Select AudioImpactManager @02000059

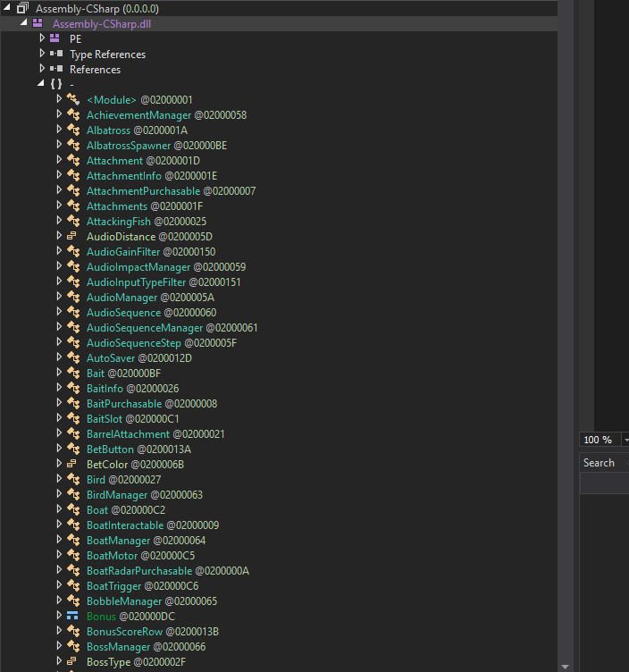166,267
